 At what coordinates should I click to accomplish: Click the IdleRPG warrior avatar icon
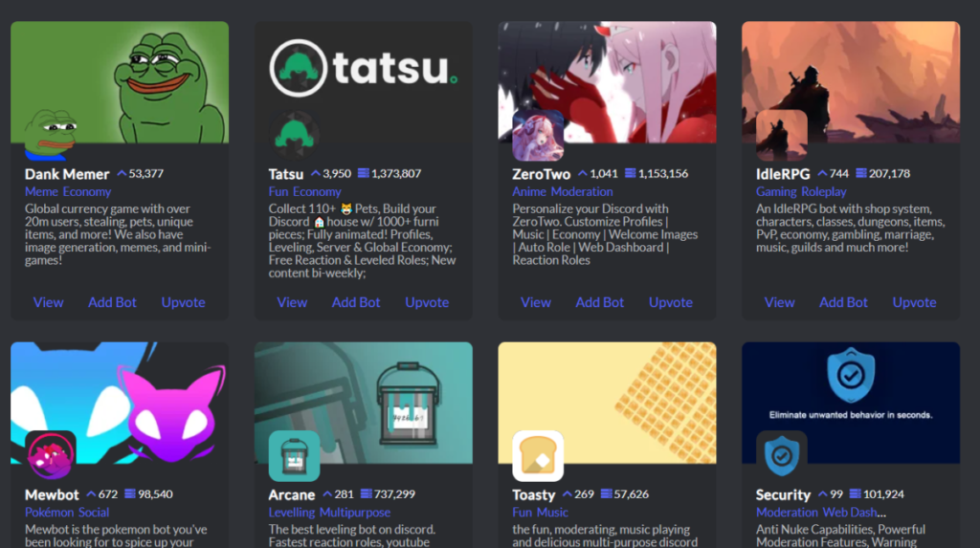pyautogui.click(x=781, y=135)
